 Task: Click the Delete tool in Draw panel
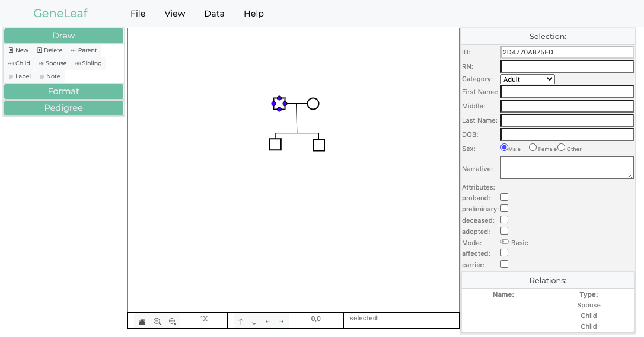[x=50, y=50]
